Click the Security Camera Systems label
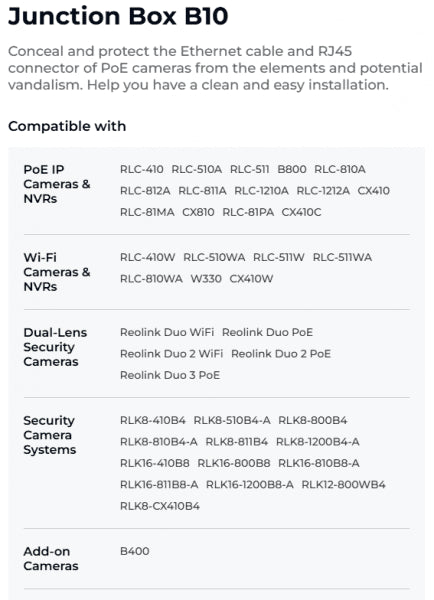 click(50, 435)
